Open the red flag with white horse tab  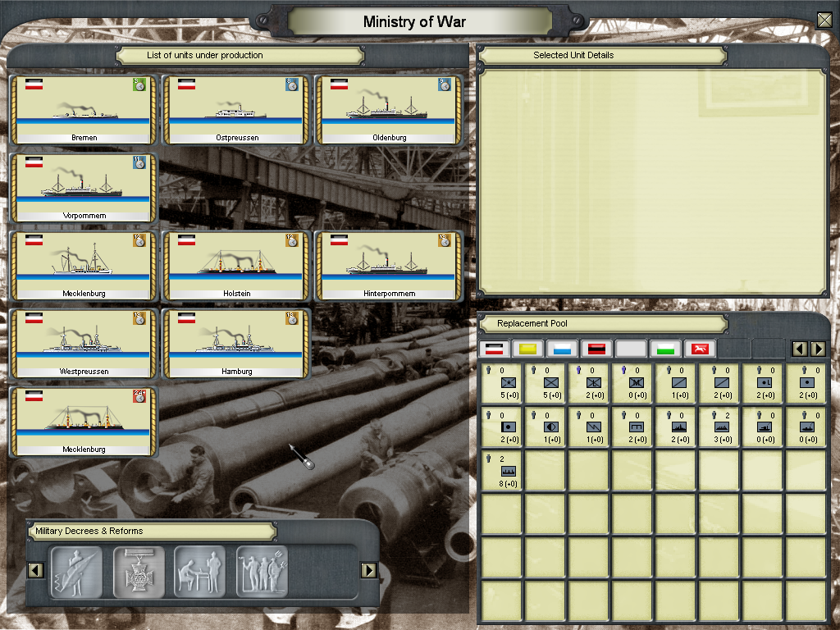tap(700, 349)
